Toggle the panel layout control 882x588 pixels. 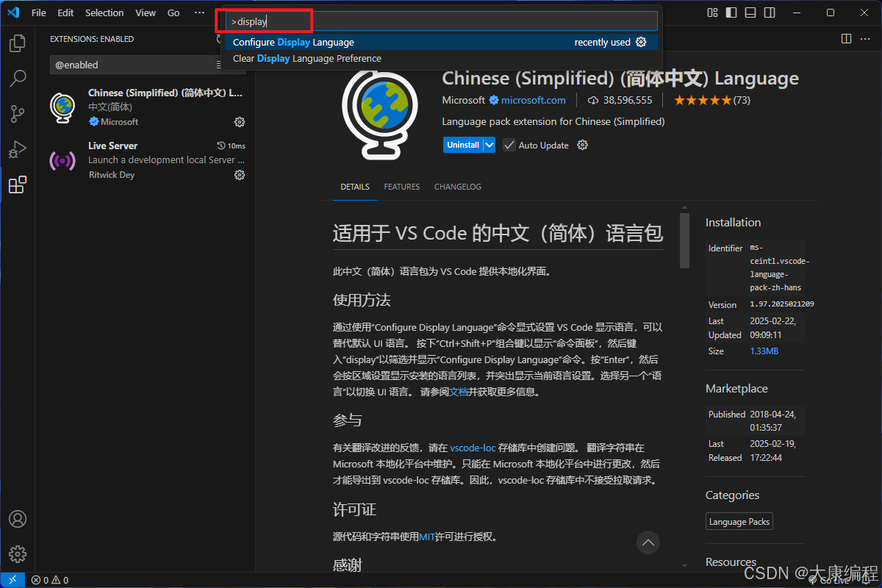pos(750,12)
